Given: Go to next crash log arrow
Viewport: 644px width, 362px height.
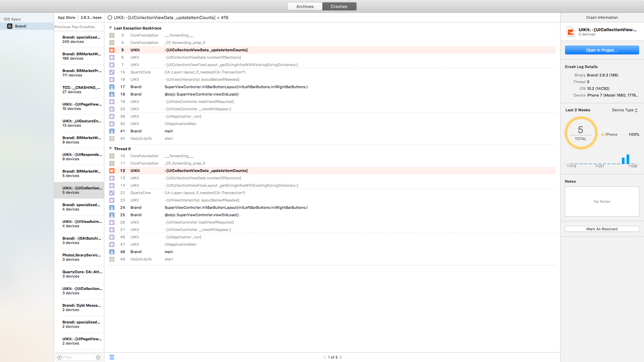Looking at the screenshot, I should click(341, 357).
